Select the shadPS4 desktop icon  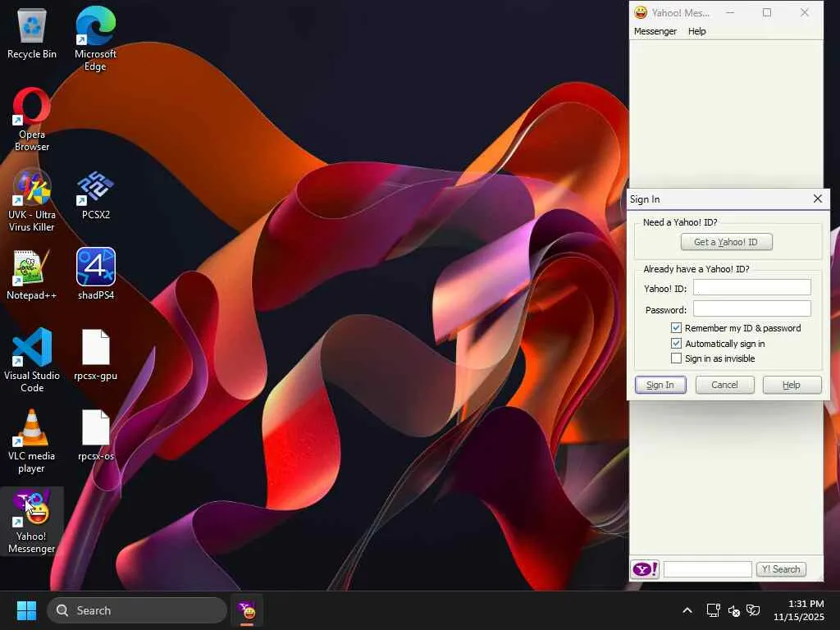95,274
